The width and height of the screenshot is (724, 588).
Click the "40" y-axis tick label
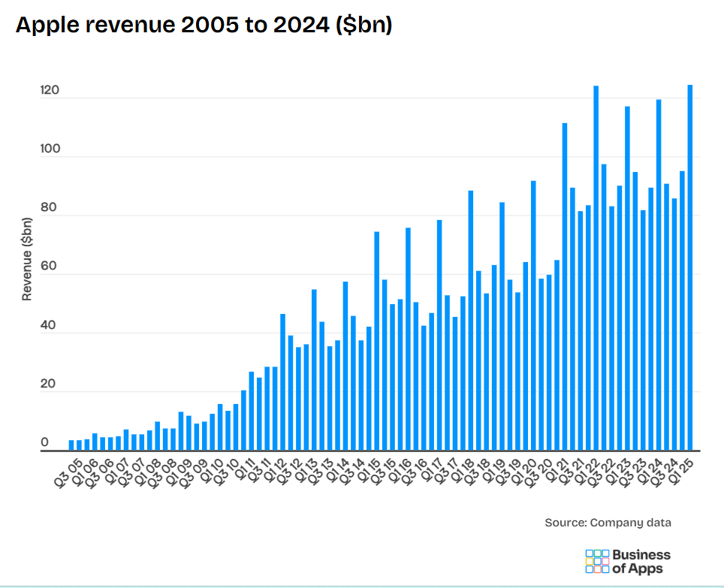click(x=48, y=324)
